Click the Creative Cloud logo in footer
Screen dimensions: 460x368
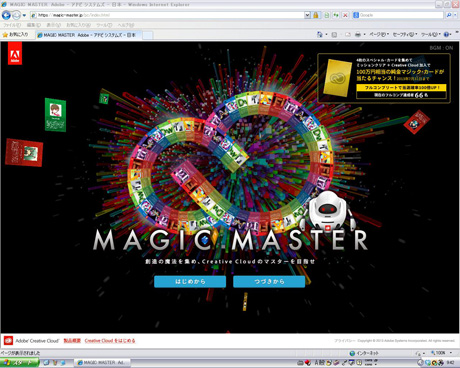pos(8,341)
